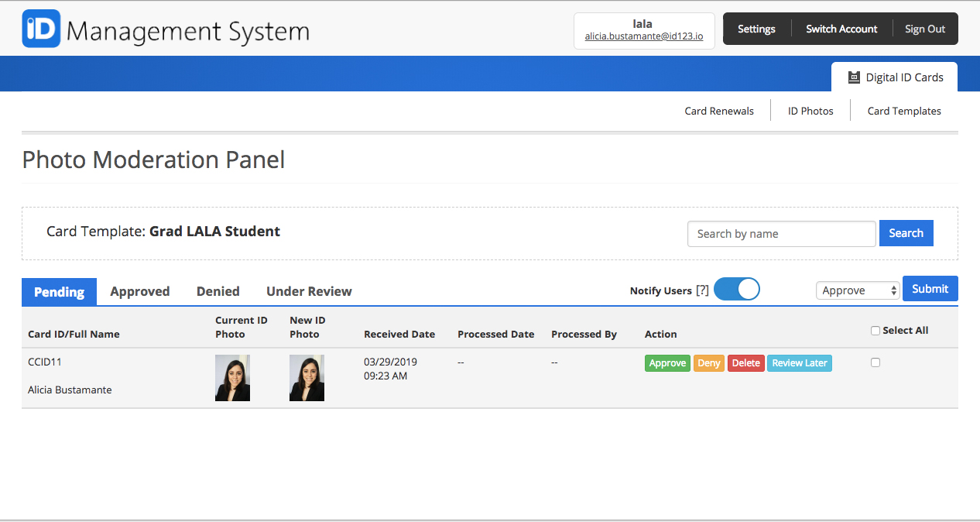Viewport: 980px width, 522px height.
Task: Click the [?] help next to Notify Users
Action: coord(702,290)
